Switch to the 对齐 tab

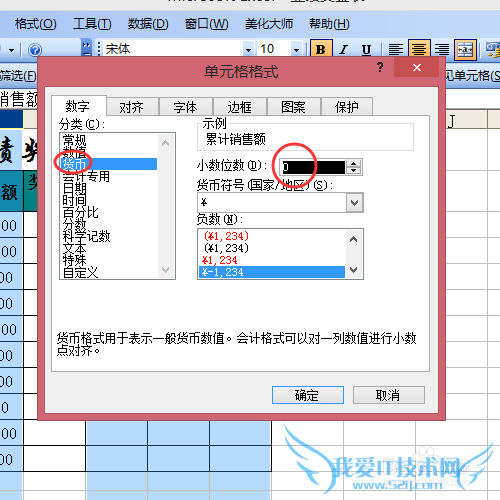click(132, 107)
